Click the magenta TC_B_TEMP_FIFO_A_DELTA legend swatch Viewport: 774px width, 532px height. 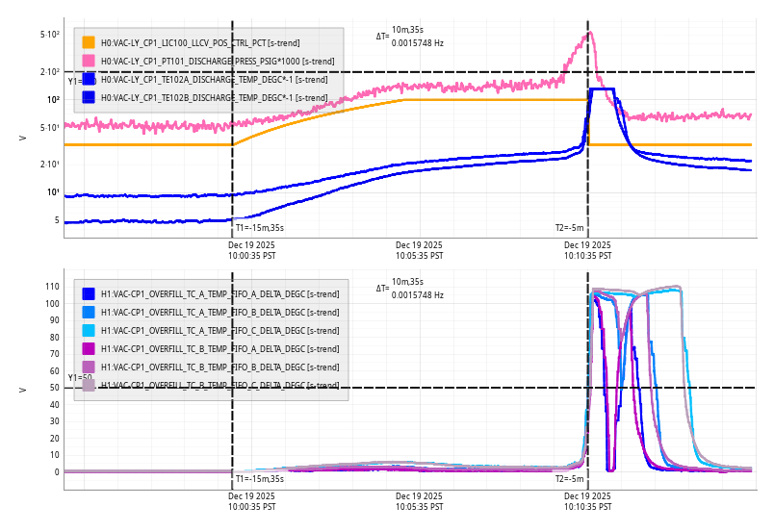click(89, 348)
